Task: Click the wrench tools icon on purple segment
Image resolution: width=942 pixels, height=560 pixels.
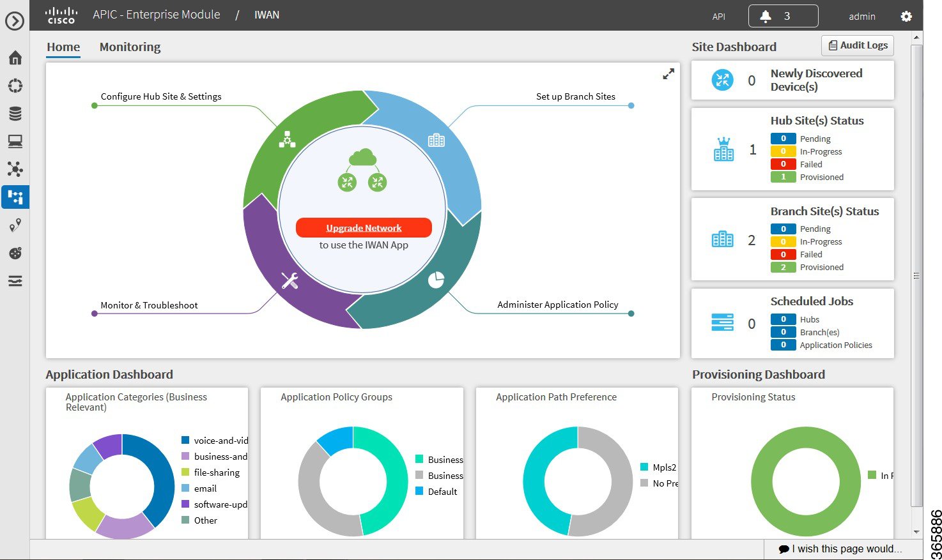Action: pyautogui.click(x=290, y=280)
